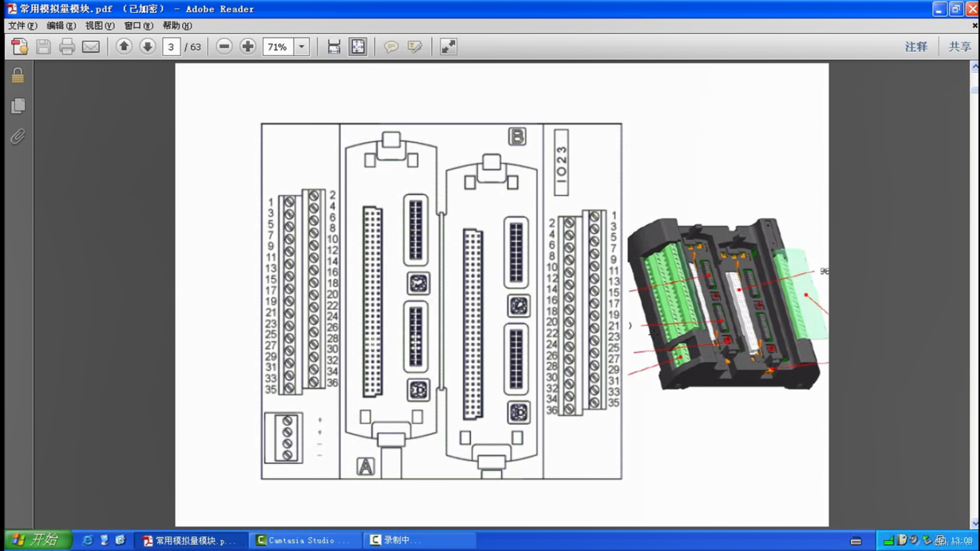Select the highlight text tool

click(414, 47)
